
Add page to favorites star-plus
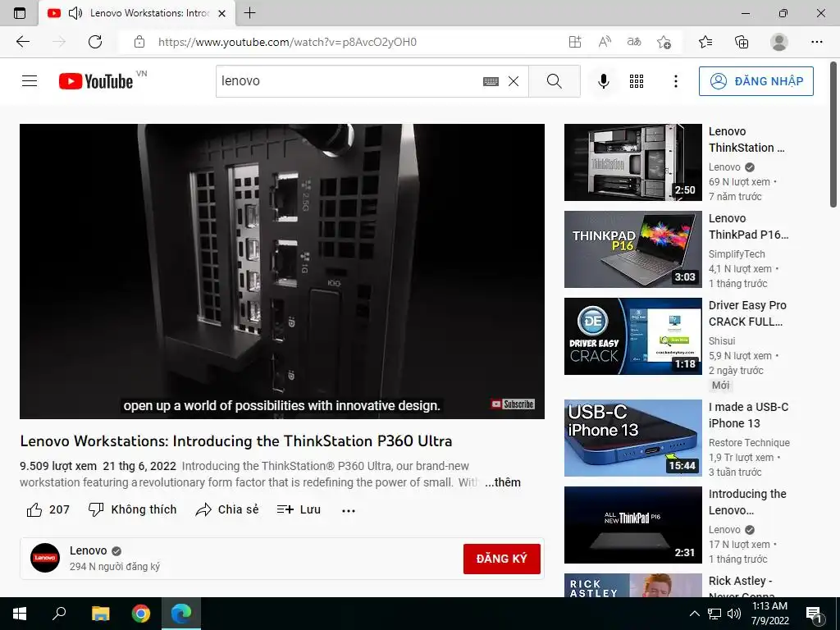664,42
